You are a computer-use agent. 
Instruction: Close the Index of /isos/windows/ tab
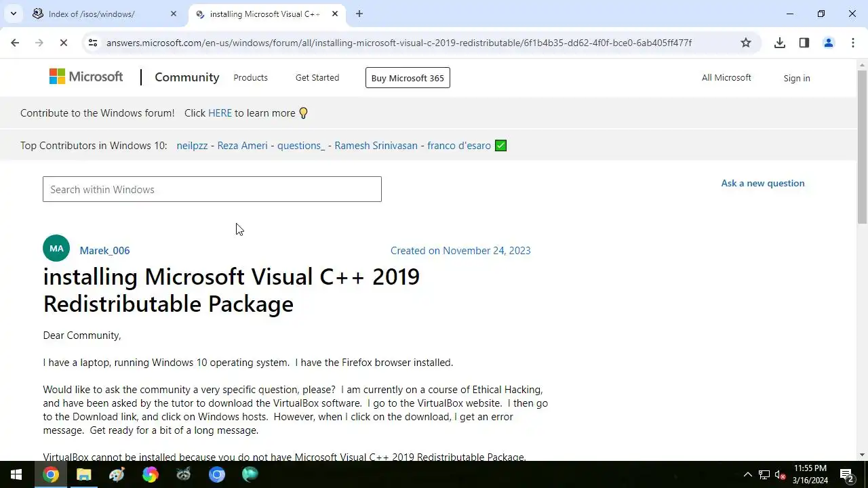click(x=174, y=14)
